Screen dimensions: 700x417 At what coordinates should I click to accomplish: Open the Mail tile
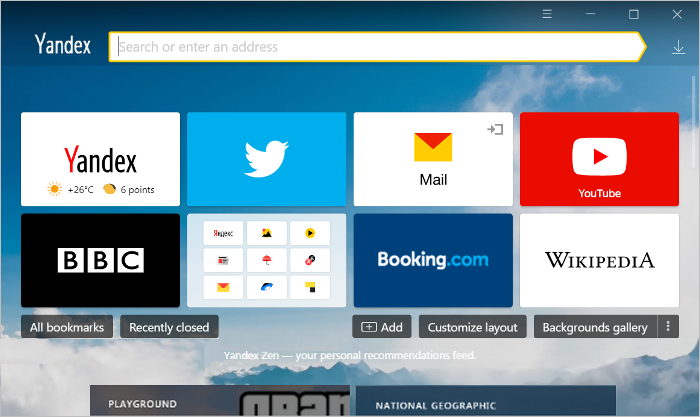coord(433,159)
